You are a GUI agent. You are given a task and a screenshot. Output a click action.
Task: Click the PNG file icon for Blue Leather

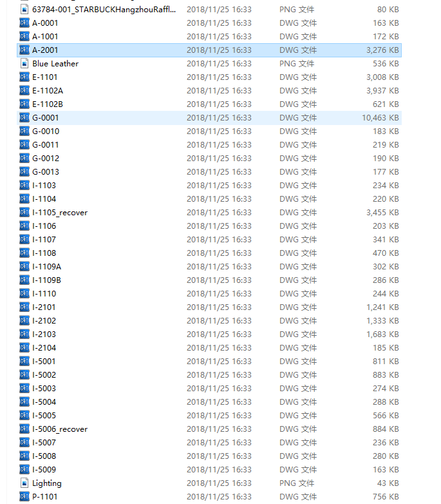pos(24,64)
